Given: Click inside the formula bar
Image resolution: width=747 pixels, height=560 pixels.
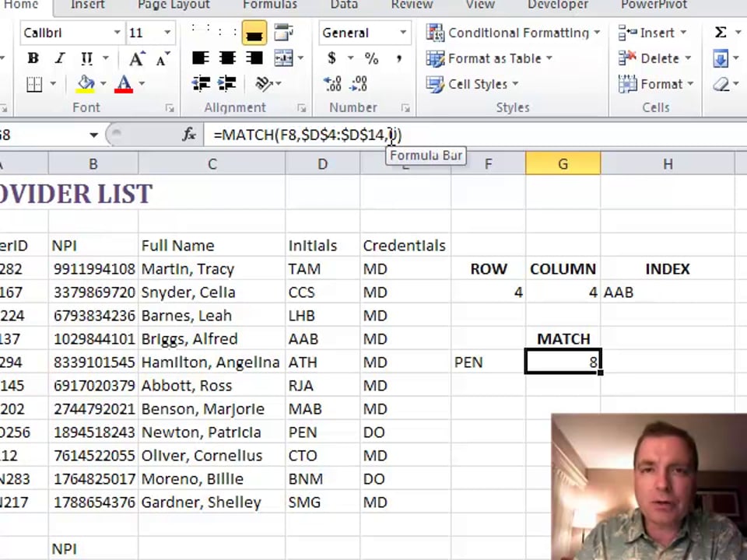Looking at the screenshot, I should (474, 135).
